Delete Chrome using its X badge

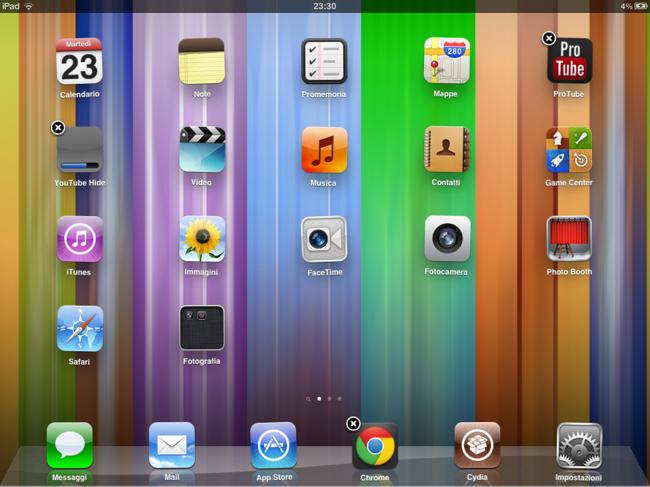click(353, 424)
